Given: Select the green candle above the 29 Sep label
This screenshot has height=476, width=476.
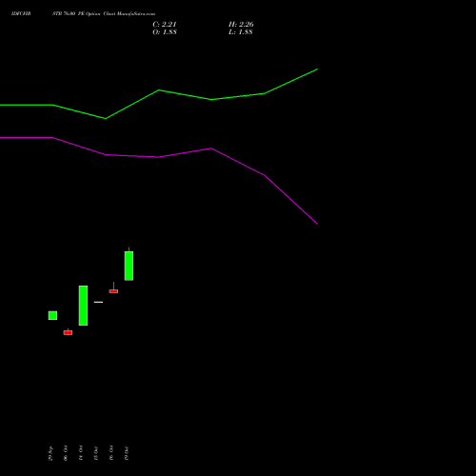Looking at the screenshot, I should click(52, 315).
